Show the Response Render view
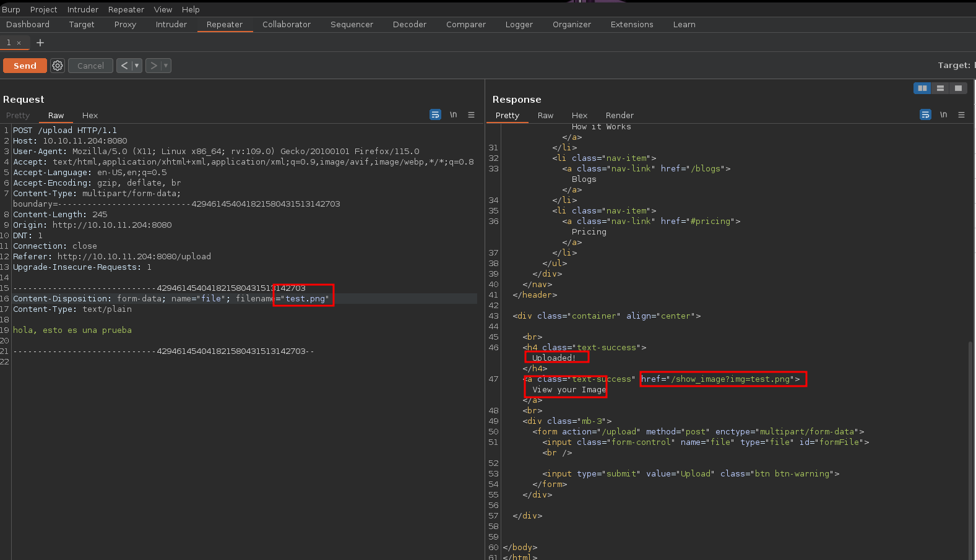The height and width of the screenshot is (560, 976). 620,116
